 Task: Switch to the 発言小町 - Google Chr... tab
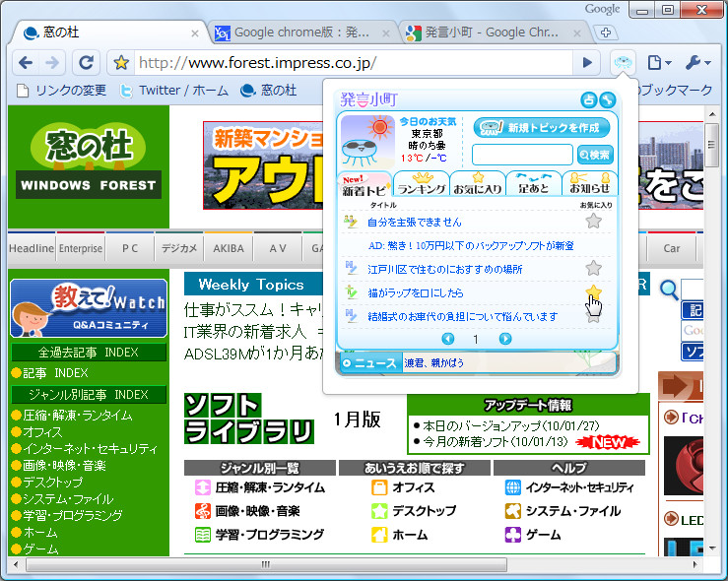[x=493, y=32]
